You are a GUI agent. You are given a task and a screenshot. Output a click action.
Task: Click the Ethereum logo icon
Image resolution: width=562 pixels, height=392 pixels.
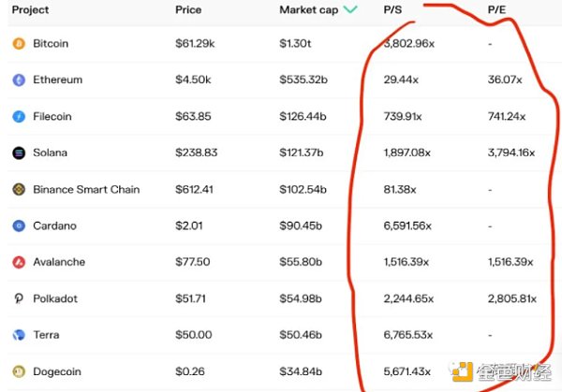pos(18,80)
